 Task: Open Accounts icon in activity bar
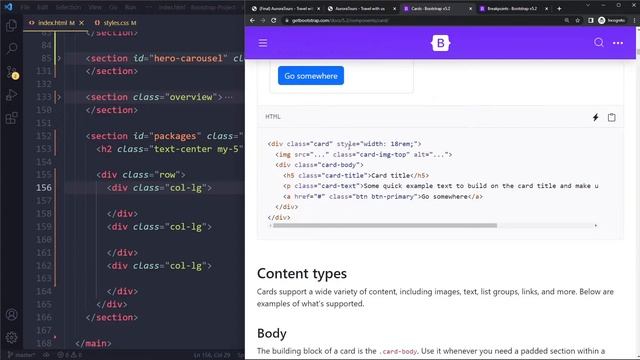[x=11, y=314]
